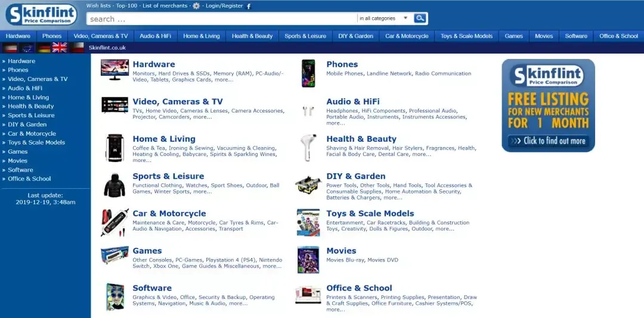
Task: Open 'Printers & Scanners' under Office & School
Action: tap(352, 297)
